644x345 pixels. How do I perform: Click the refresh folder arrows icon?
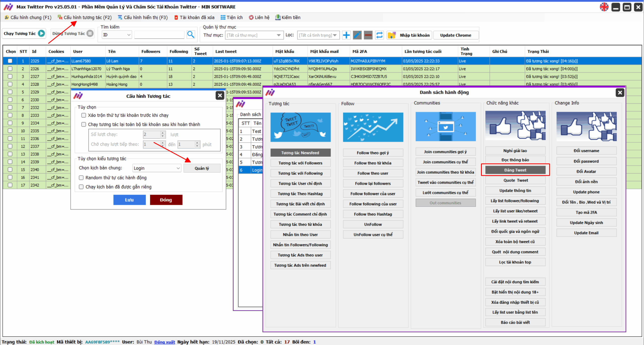tap(379, 35)
